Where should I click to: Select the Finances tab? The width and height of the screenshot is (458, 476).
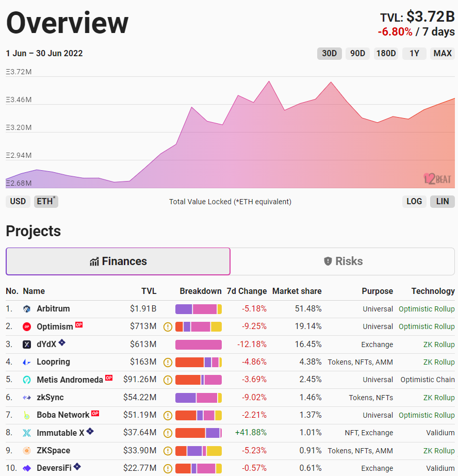point(118,261)
